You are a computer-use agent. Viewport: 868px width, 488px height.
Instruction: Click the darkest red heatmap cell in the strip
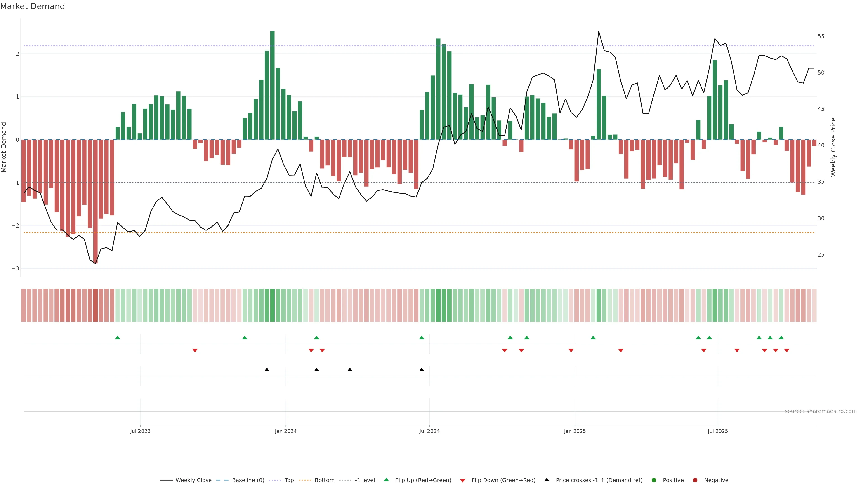pos(95,305)
